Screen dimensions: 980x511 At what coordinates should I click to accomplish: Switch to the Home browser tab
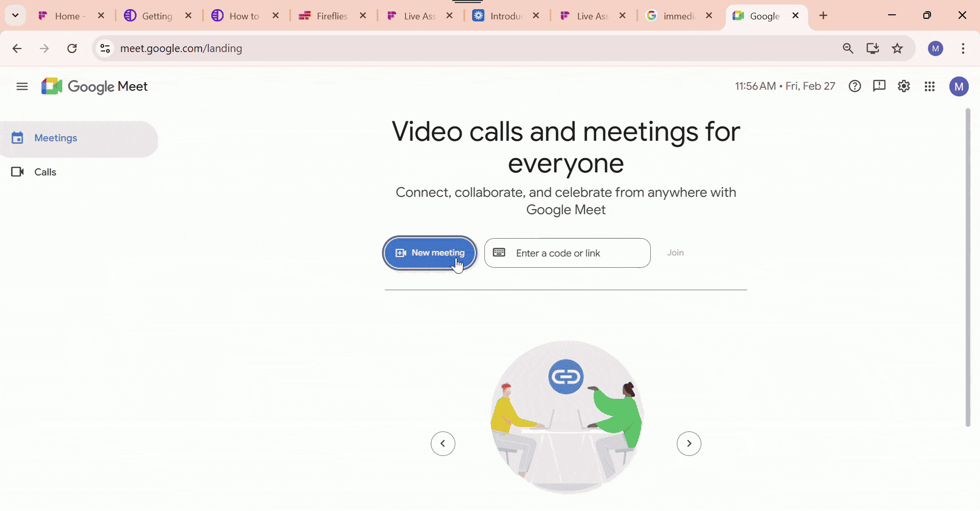66,15
